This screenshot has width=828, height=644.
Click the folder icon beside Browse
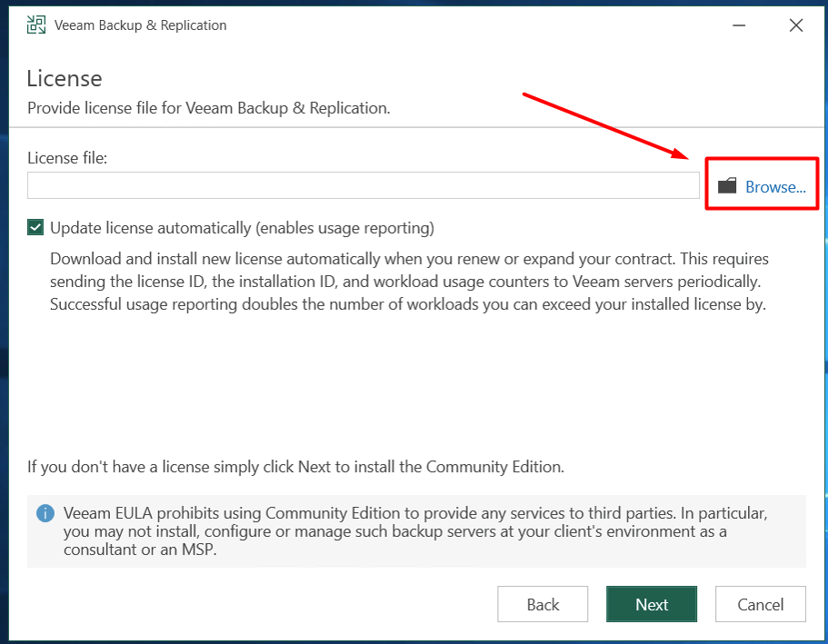[727, 186]
